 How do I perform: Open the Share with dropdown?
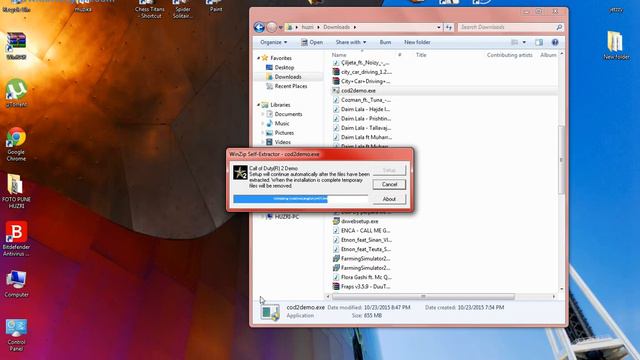click(x=351, y=42)
